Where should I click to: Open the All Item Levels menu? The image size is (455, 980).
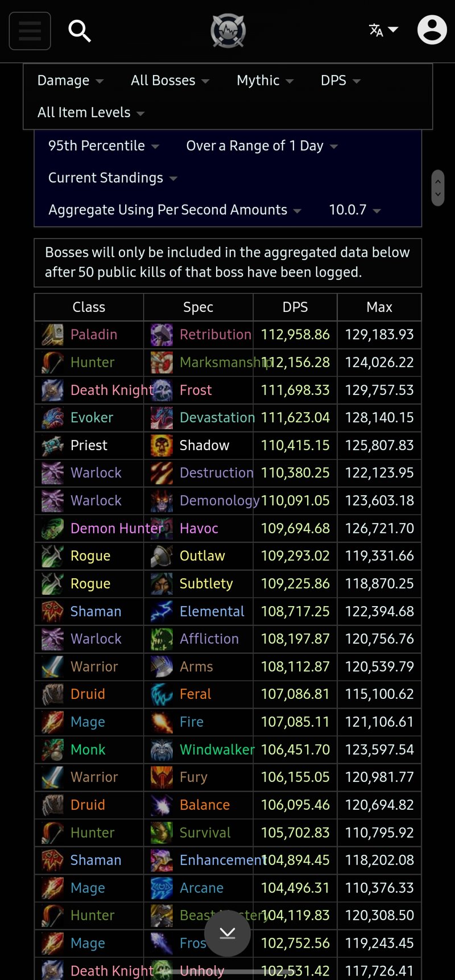click(x=91, y=113)
